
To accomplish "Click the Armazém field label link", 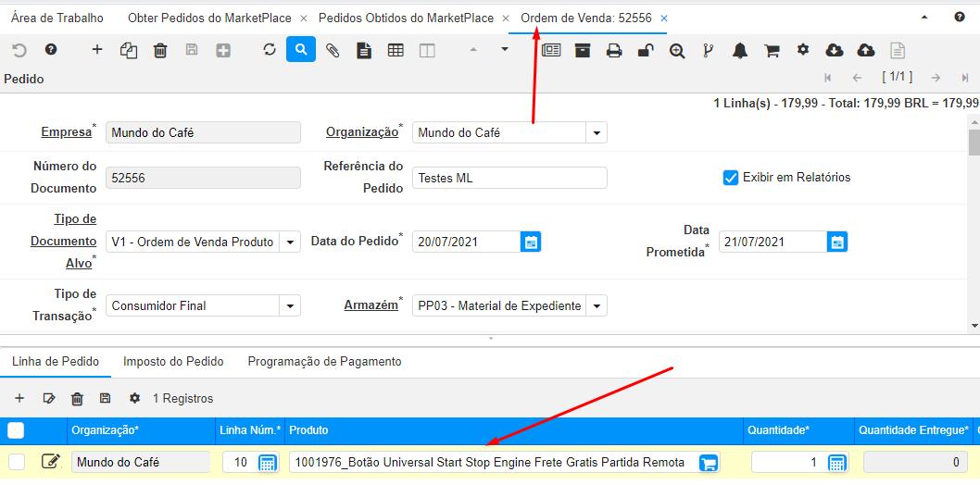I will 371,305.
